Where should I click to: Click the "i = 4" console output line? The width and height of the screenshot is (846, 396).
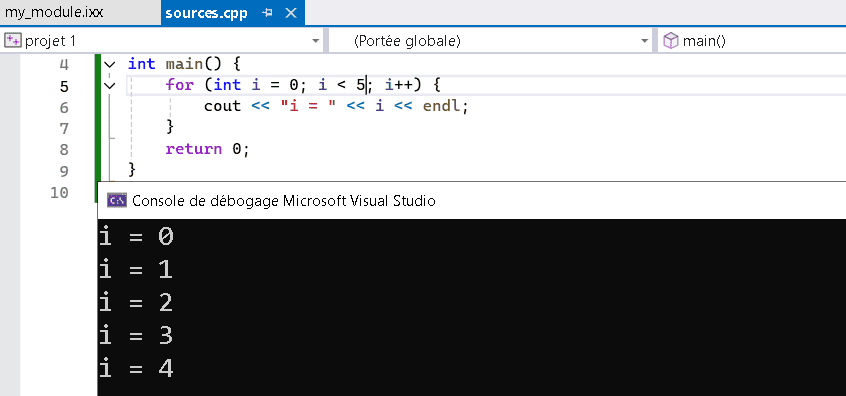[x=136, y=370]
